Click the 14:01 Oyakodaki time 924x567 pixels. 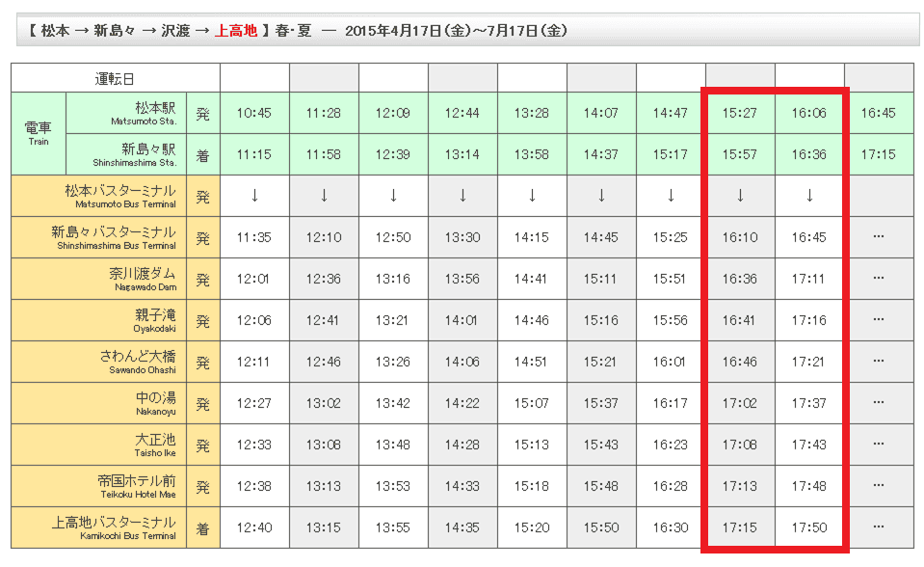[462, 320]
